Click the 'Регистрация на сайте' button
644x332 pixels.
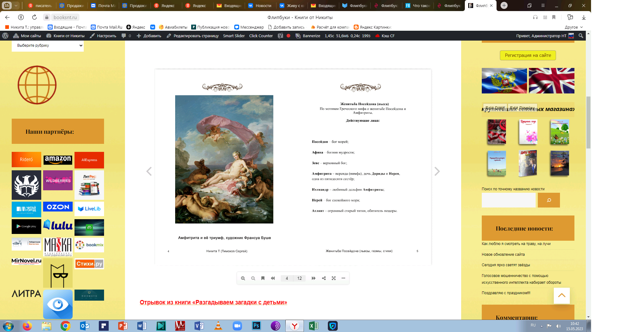pos(528,55)
